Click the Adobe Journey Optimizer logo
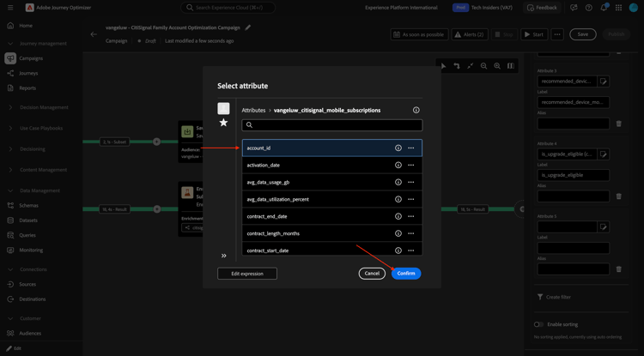The image size is (644, 356). pyautogui.click(x=29, y=8)
